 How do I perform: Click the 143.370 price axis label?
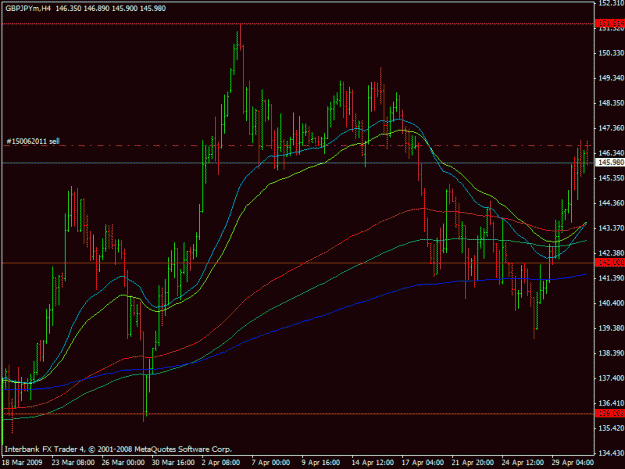[611, 228]
